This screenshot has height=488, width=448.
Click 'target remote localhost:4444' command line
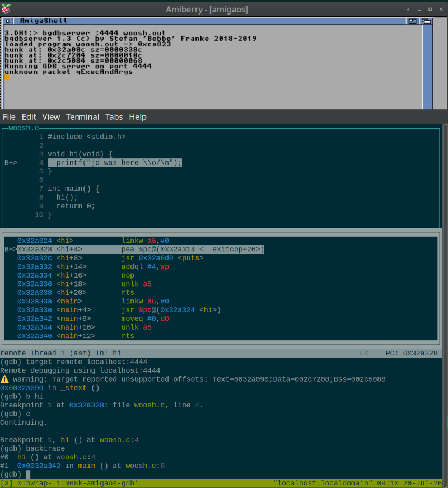pos(74,362)
